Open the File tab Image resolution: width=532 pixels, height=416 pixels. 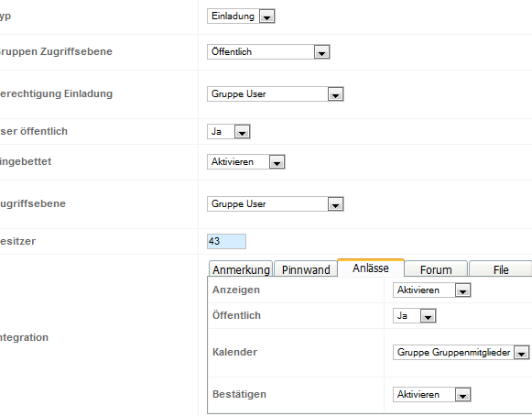point(501,269)
